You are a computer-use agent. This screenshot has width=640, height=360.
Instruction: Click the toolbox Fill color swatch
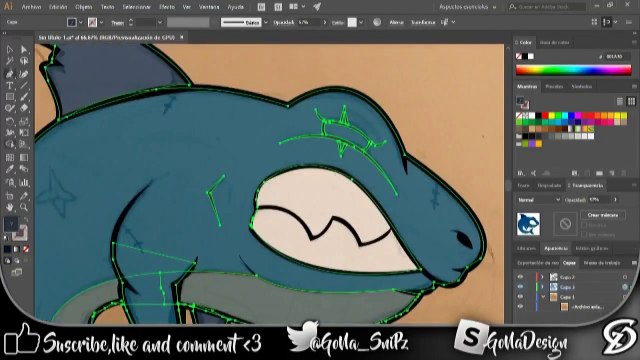point(11,224)
